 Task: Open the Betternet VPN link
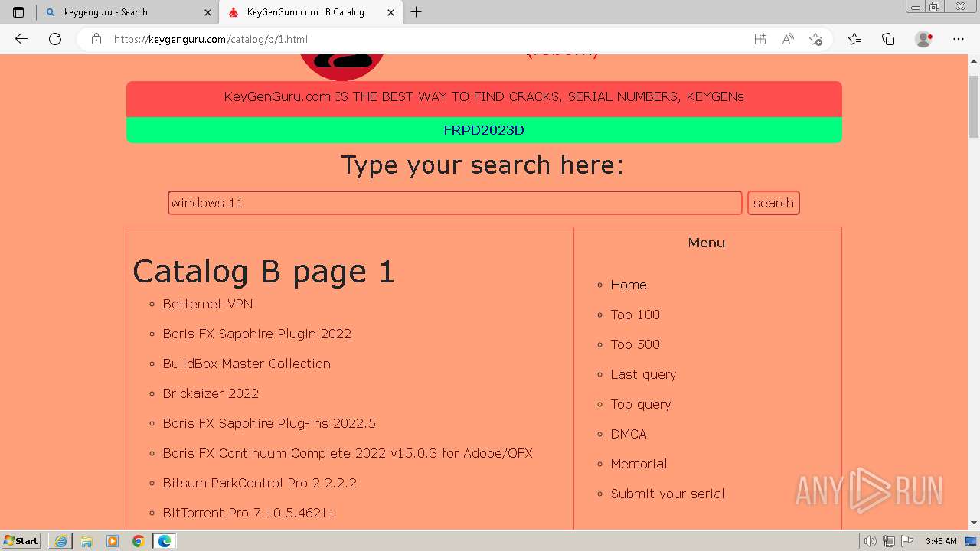click(x=207, y=304)
